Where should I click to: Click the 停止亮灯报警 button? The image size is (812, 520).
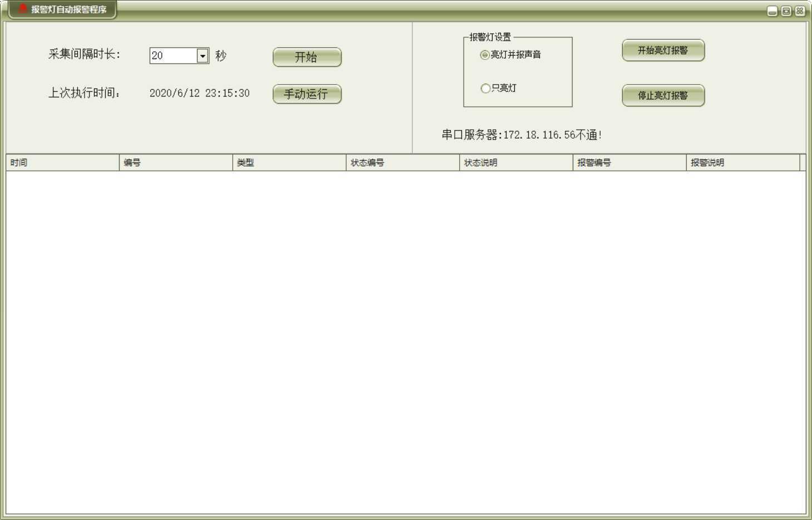tap(663, 95)
